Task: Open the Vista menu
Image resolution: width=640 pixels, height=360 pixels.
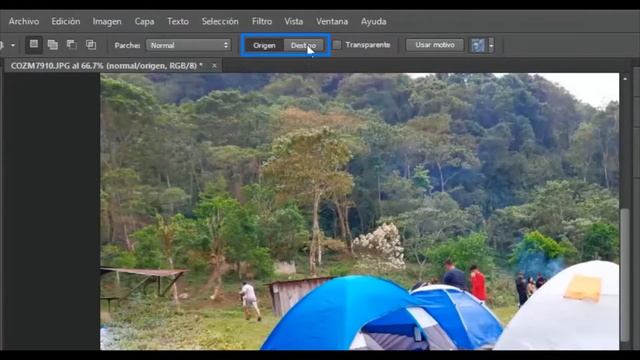Action: (x=294, y=21)
